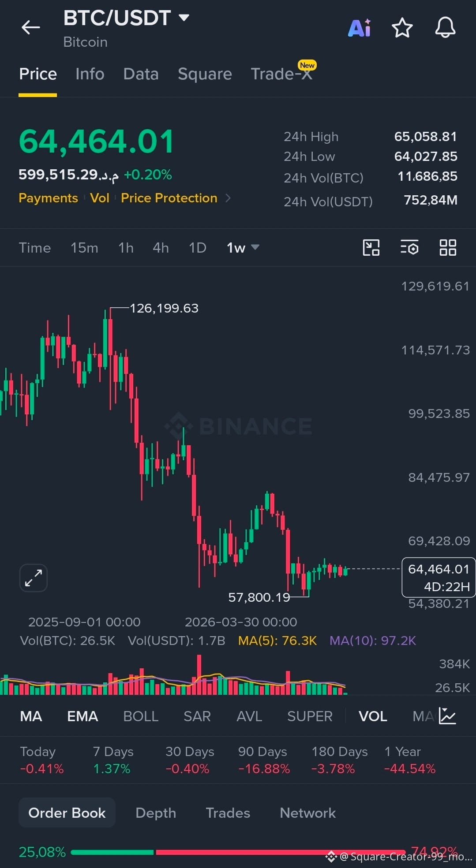Enable the BOLL indicator
The width and height of the screenshot is (476, 868).
pyautogui.click(x=141, y=716)
